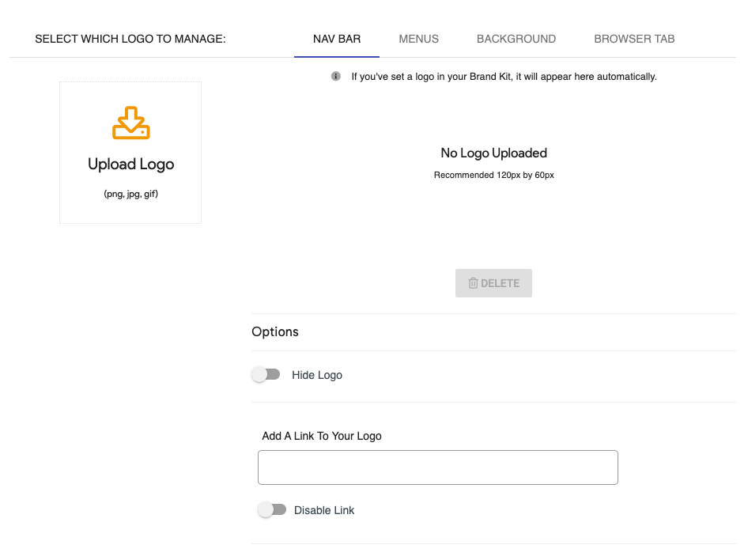Toggle the Hide Logo switch

coord(266,375)
